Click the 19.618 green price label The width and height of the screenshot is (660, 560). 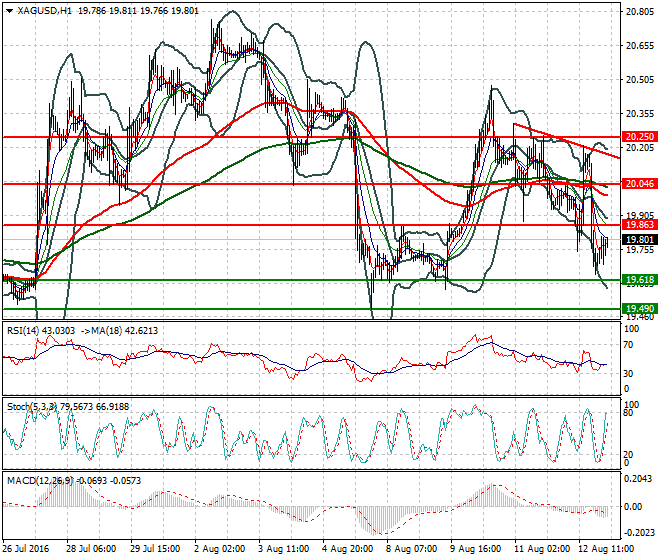click(638, 280)
